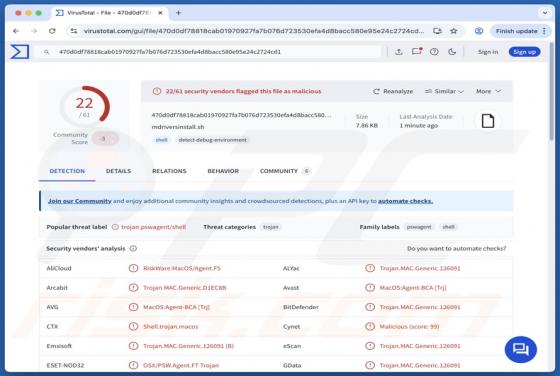Click the shell tag
This screenshot has height=376, width=560.
tap(161, 140)
